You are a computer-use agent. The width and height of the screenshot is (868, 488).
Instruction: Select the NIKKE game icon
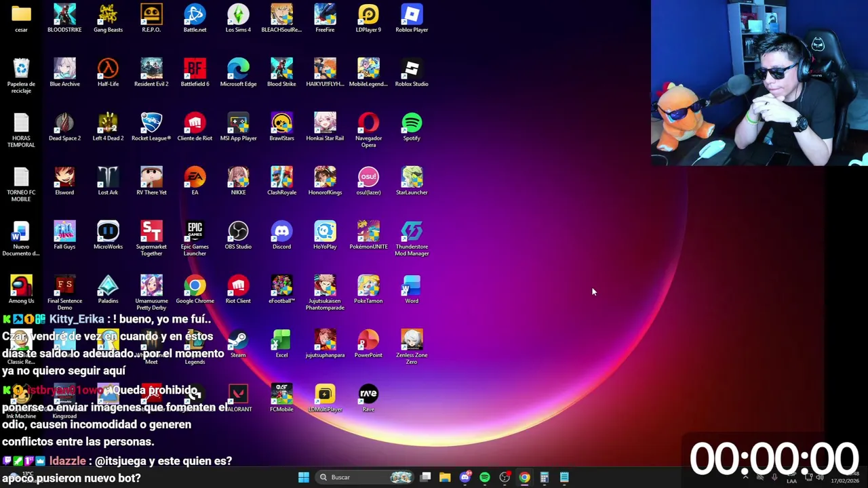tap(238, 181)
